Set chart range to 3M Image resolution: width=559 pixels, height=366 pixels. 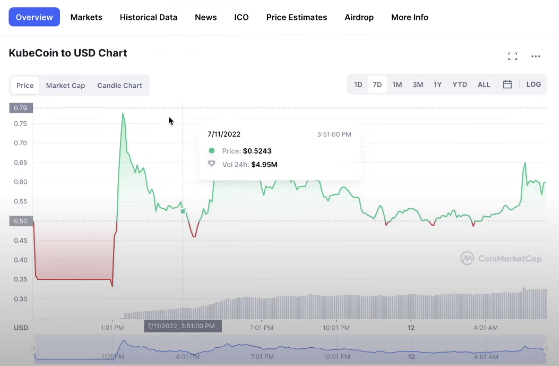click(x=417, y=85)
